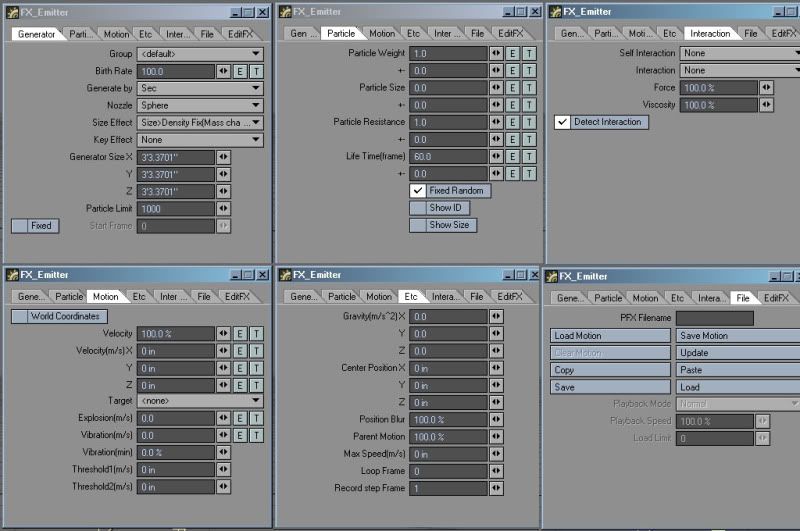Click the T texture button for Explosion(m/s)

point(256,418)
